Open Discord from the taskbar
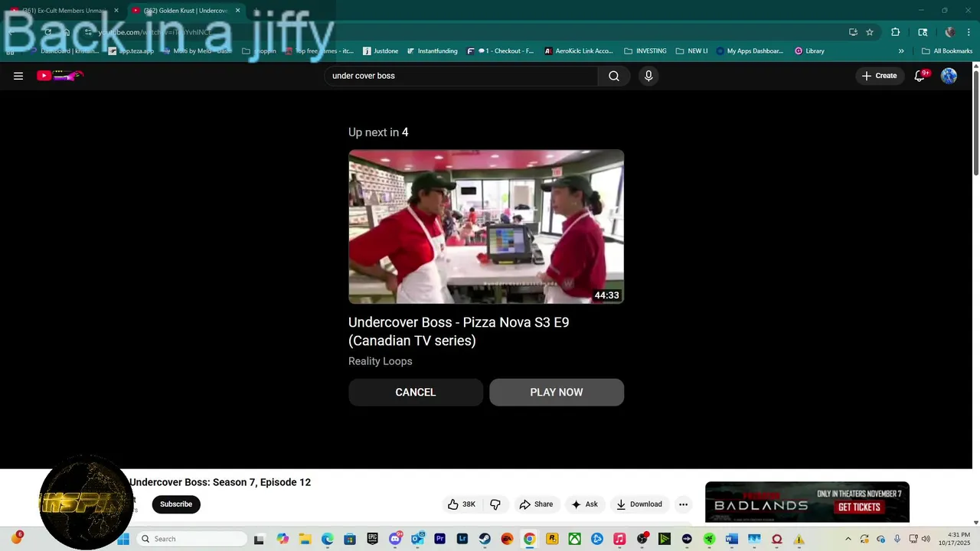Image resolution: width=980 pixels, height=551 pixels. [x=395, y=539]
